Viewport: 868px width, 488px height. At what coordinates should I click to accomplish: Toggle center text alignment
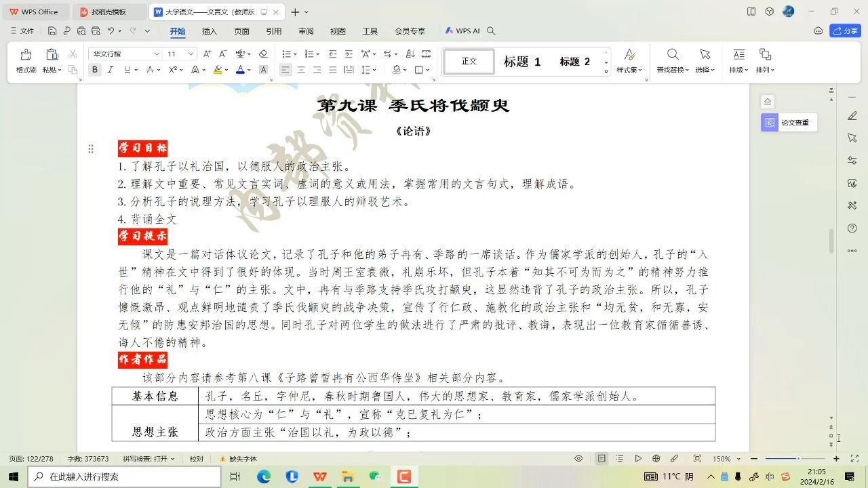pos(301,69)
